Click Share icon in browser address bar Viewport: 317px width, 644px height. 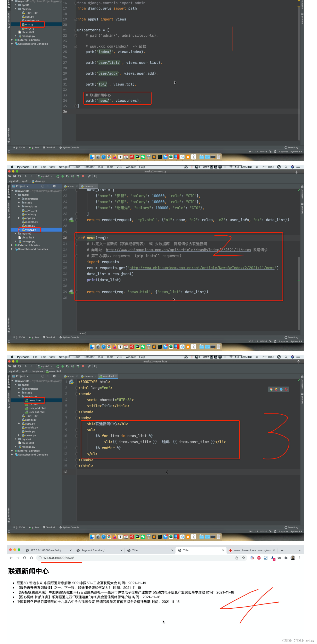click(237, 558)
